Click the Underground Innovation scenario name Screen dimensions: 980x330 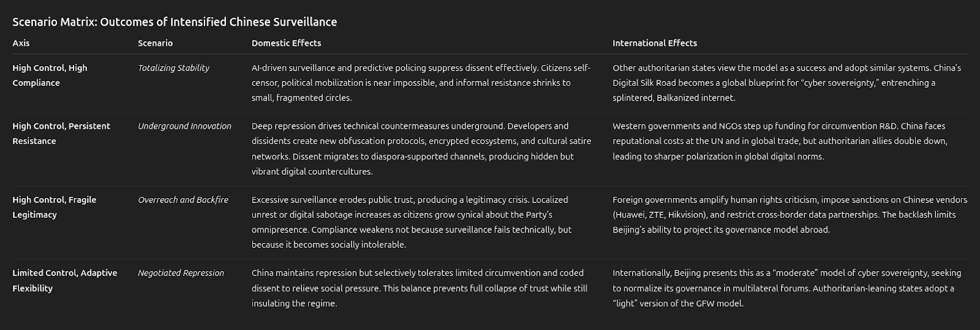(x=184, y=126)
